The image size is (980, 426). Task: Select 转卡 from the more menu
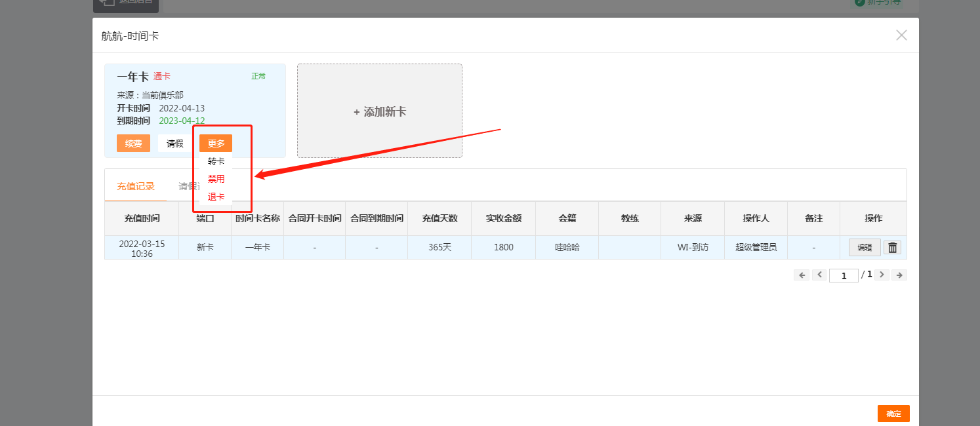[216, 161]
